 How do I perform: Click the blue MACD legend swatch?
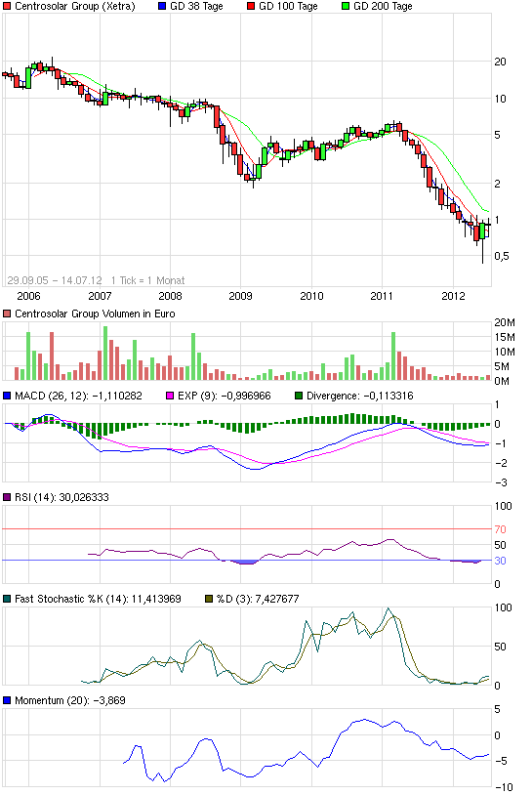point(7,396)
